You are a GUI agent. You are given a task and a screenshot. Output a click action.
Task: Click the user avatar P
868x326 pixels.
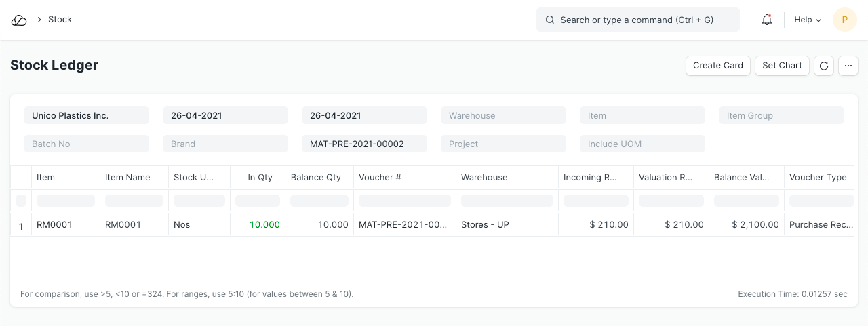pyautogui.click(x=844, y=20)
